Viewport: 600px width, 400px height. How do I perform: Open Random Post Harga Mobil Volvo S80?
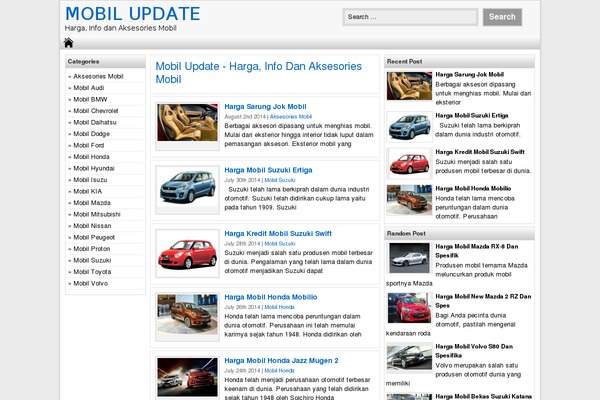click(474, 351)
